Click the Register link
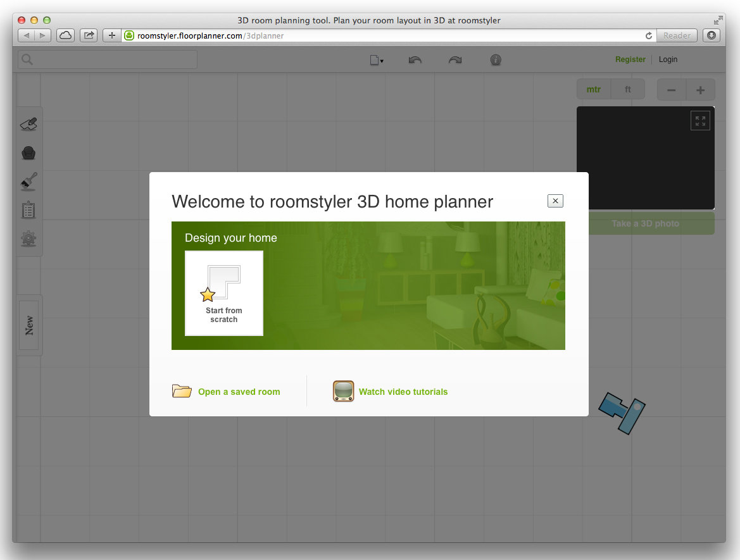 tap(630, 59)
